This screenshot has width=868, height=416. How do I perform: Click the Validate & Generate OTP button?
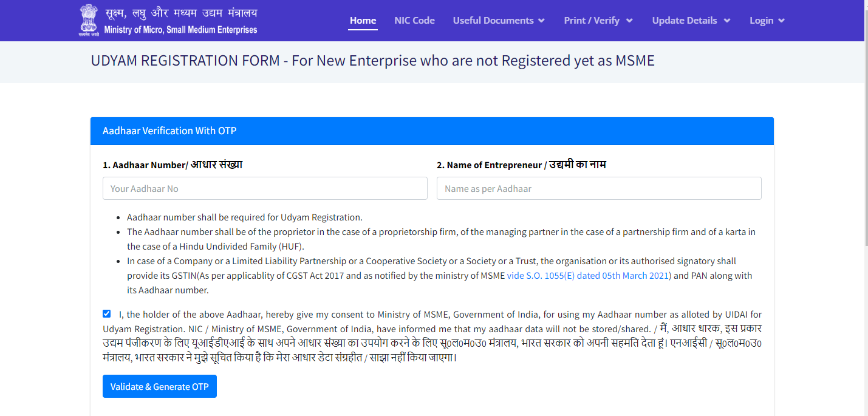160,387
